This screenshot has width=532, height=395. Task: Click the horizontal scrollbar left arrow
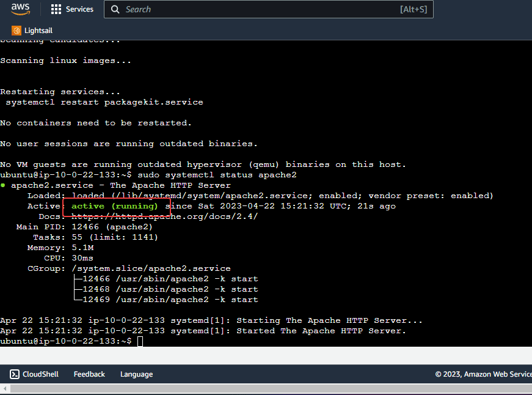5,388
